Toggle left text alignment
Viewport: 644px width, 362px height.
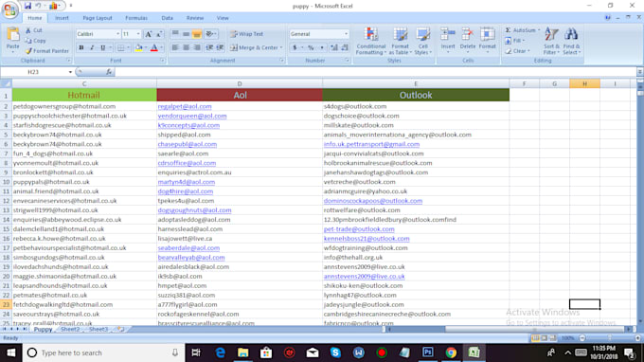(x=175, y=47)
